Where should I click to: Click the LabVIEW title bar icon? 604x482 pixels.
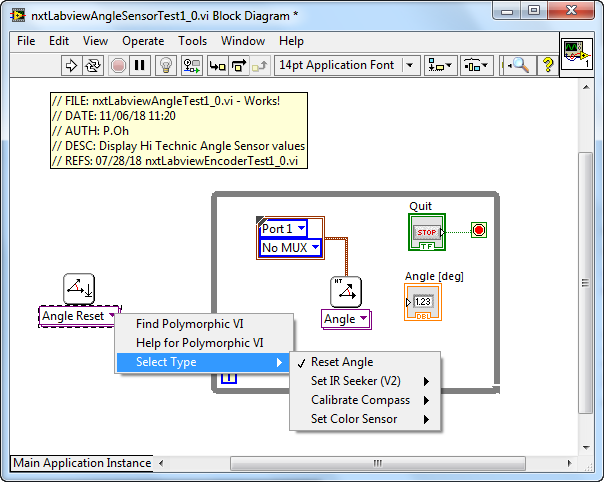point(18,16)
